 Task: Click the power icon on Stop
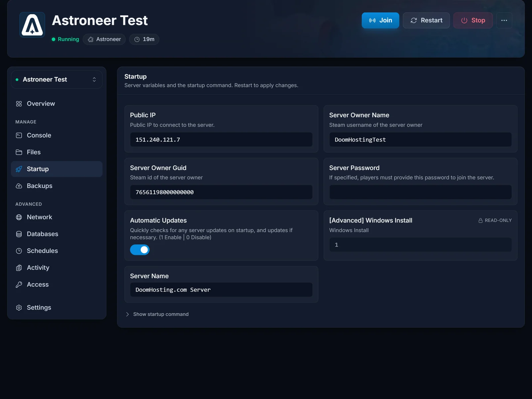point(464,20)
